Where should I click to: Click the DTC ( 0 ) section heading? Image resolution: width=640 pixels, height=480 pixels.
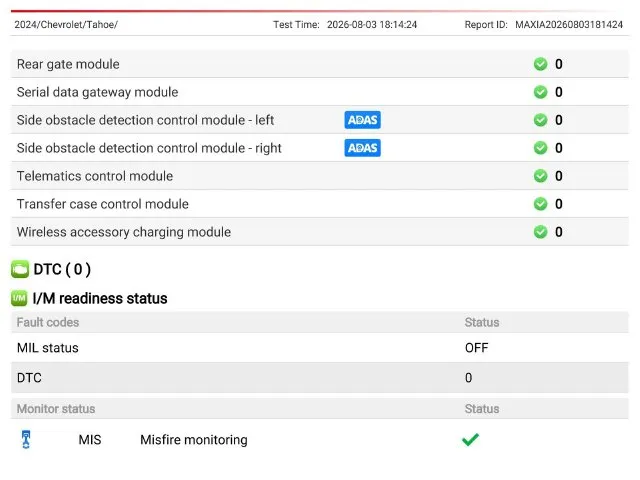click(62, 269)
